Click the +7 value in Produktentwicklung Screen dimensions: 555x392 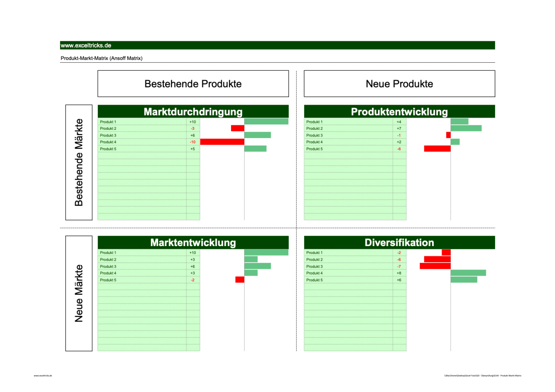click(399, 129)
